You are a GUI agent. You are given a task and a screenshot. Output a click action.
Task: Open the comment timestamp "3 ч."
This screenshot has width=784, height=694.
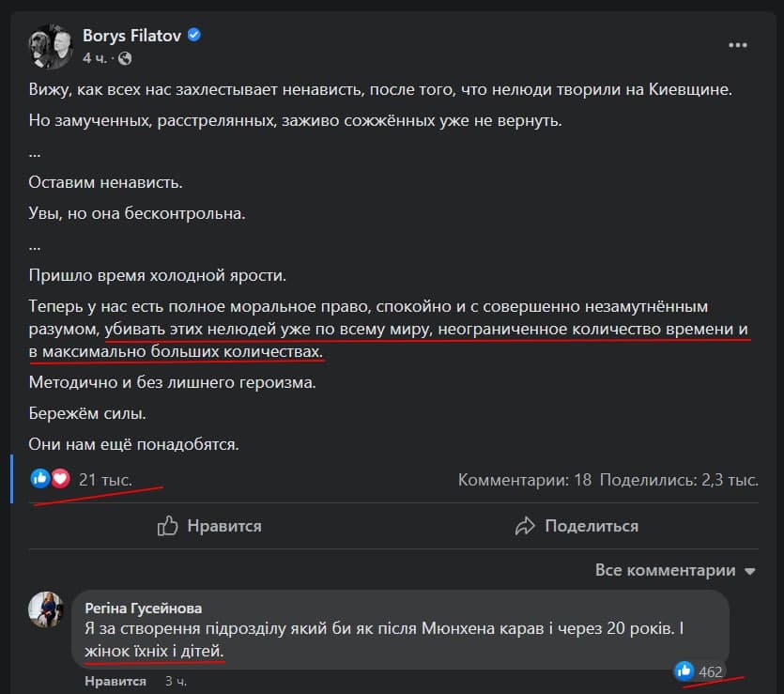pyautogui.click(x=176, y=681)
